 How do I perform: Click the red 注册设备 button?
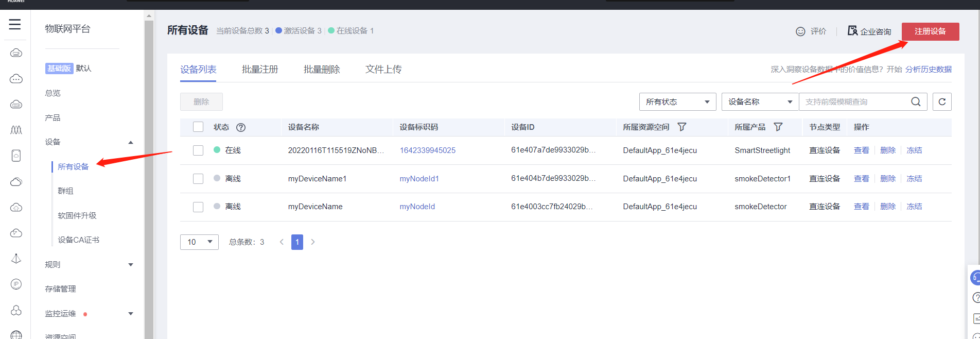pos(930,31)
